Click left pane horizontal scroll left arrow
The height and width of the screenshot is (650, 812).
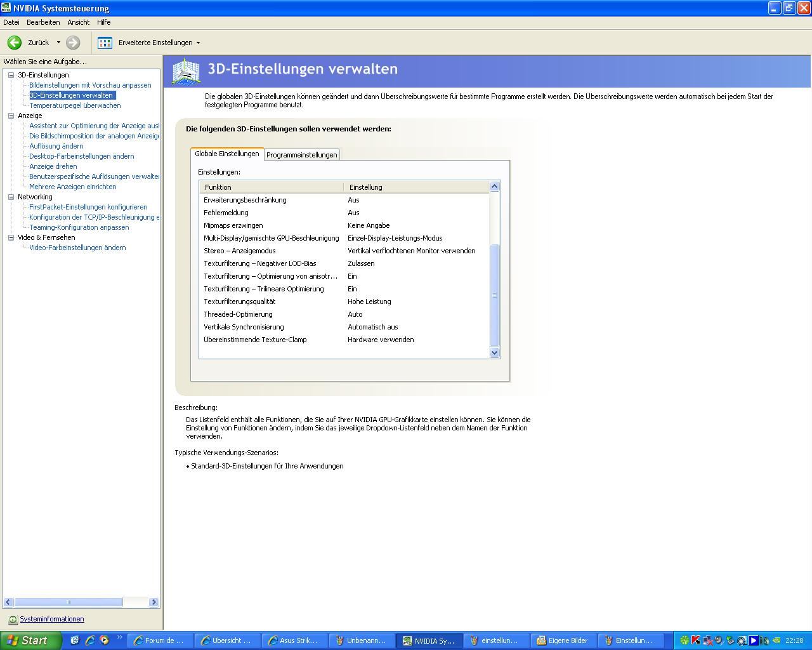pyautogui.click(x=8, y=602)
